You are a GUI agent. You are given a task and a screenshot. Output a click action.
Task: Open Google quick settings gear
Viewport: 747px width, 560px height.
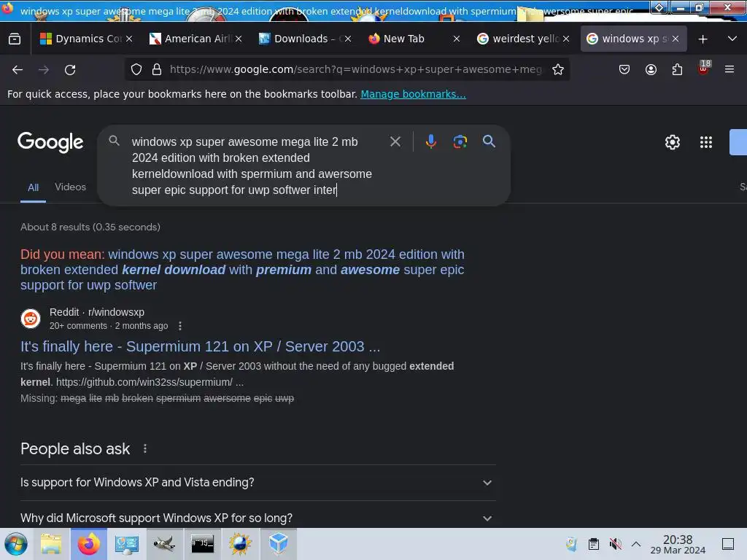pos(672,142)
